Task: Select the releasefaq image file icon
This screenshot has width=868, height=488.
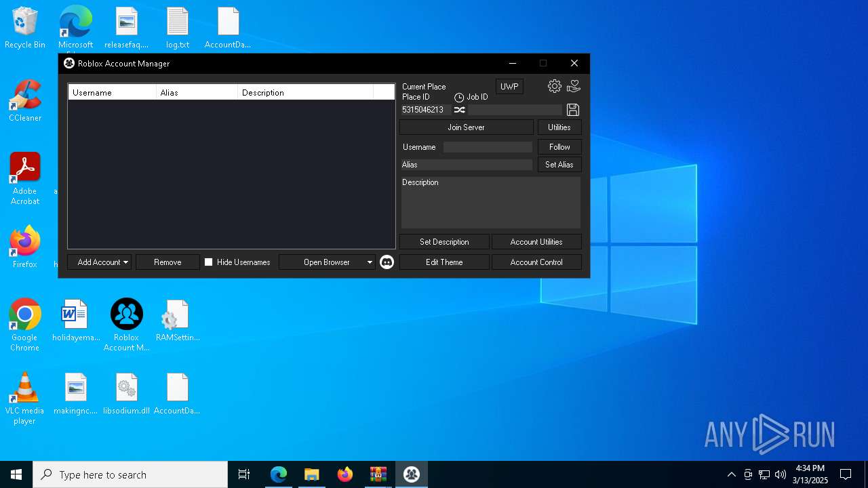Action: pyautogui.click(x=126, y=28)
